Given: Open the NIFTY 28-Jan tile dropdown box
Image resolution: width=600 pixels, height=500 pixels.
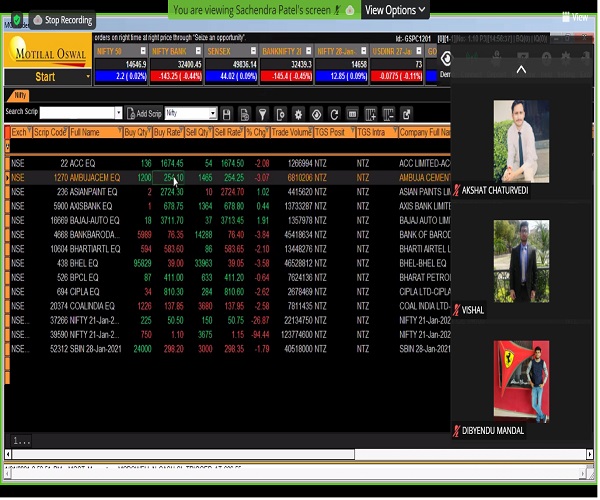Looking at the screenshot, I should [x=364, y=51].
